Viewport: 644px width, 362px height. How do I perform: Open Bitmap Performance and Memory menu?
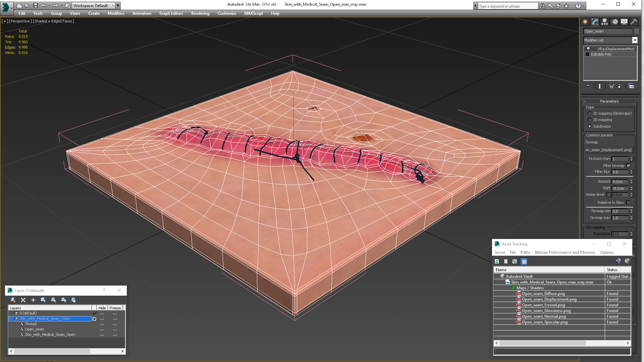565,252
